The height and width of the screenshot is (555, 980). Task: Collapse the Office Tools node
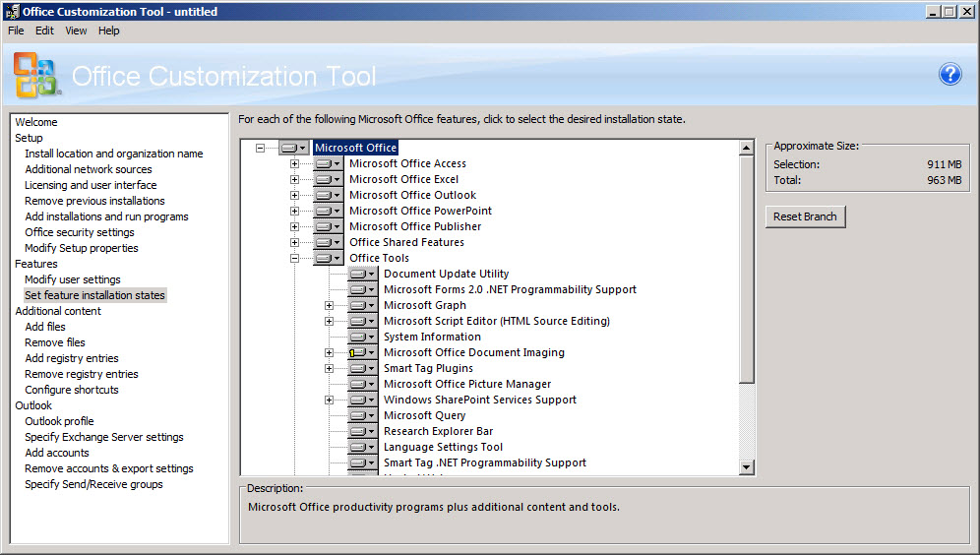point(294,258)
